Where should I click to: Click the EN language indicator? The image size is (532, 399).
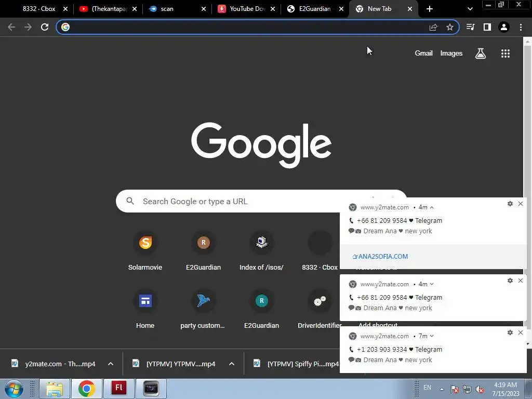coord(427,388)
